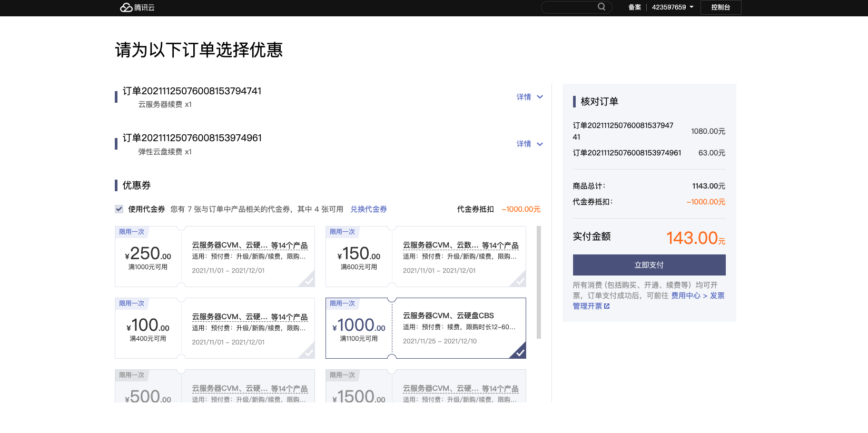
Task: Focus the top search input field
Action: (x=576, y=7)
